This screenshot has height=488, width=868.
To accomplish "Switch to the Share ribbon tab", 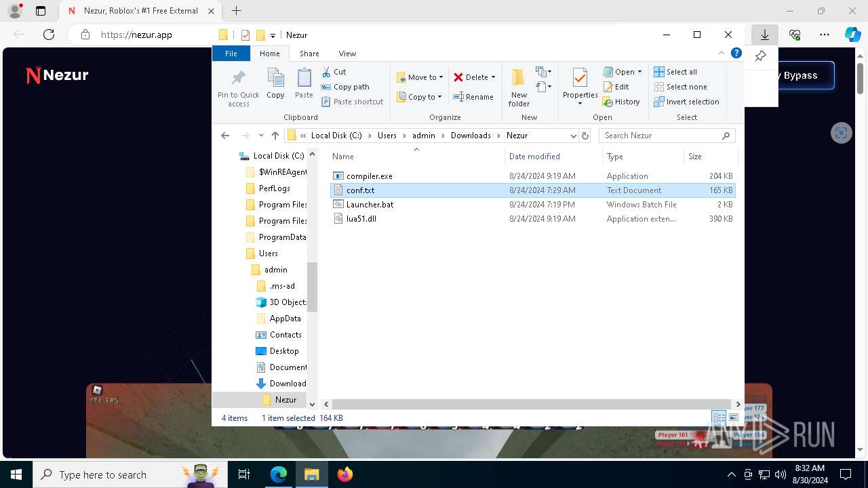I will click(x=309, y=54).
